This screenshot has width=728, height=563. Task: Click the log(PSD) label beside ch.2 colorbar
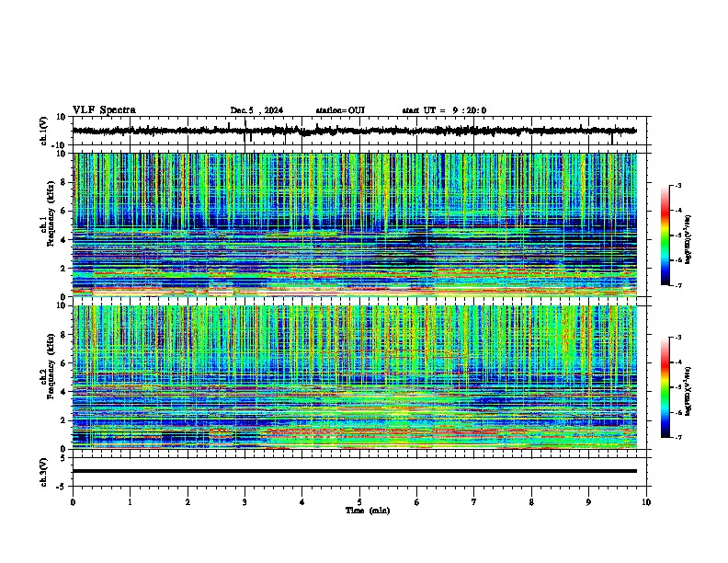pos(688,391)
